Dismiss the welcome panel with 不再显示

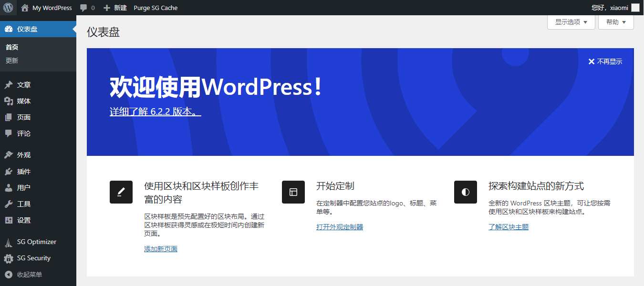[605, 61]
